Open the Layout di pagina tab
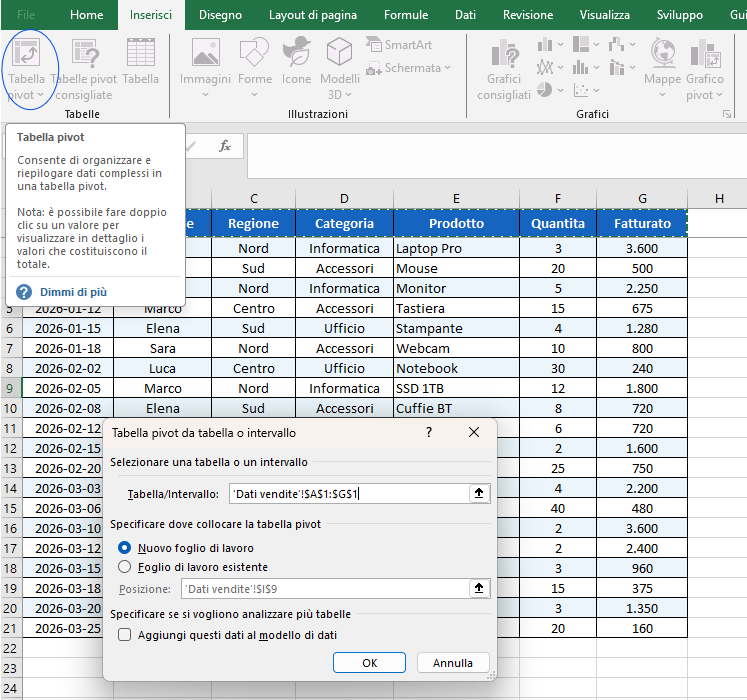Viewport: 747px width, 700px height. coord(313,15)
